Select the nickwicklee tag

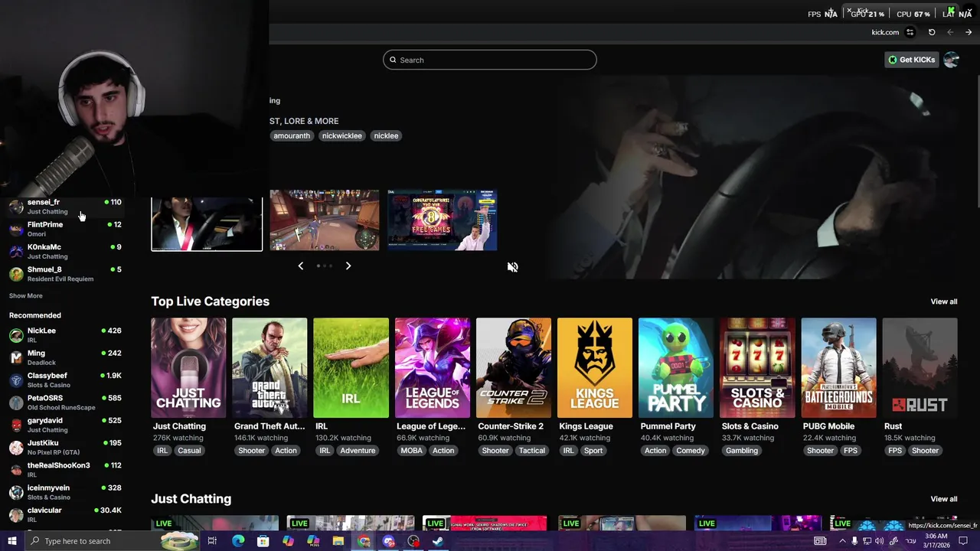[x=341, y=135]
